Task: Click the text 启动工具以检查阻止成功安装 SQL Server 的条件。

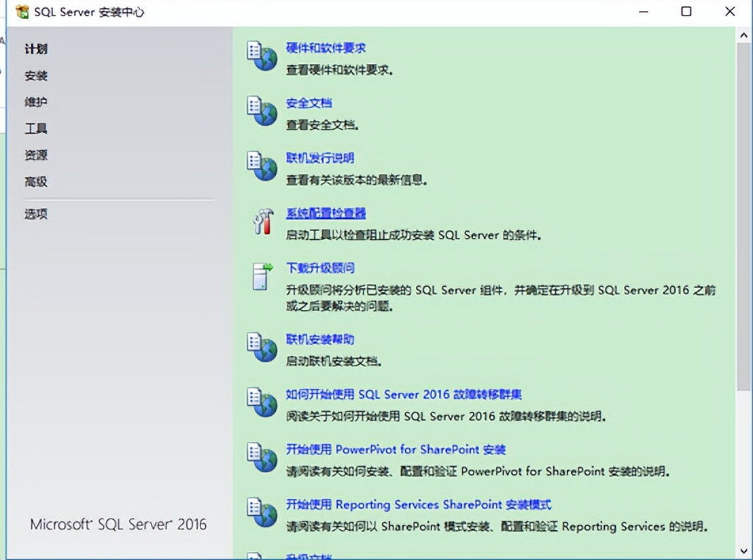Action: 414,235
